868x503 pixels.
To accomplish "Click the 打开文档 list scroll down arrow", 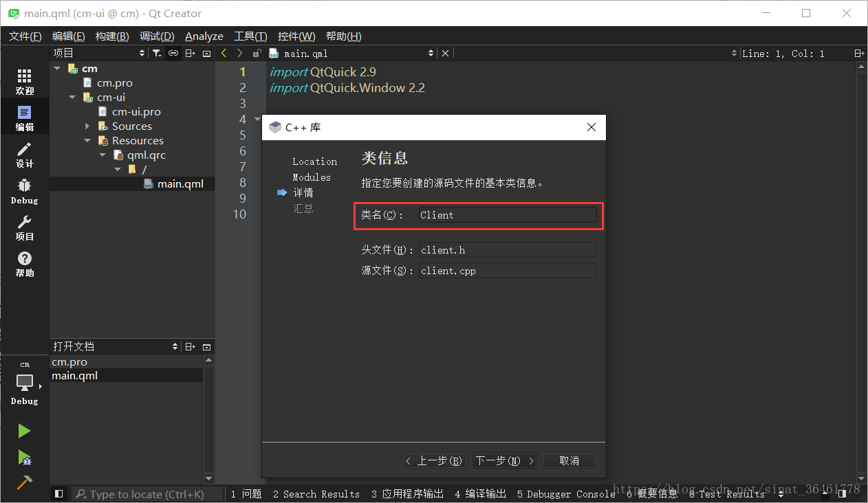I will coord(209,478).
